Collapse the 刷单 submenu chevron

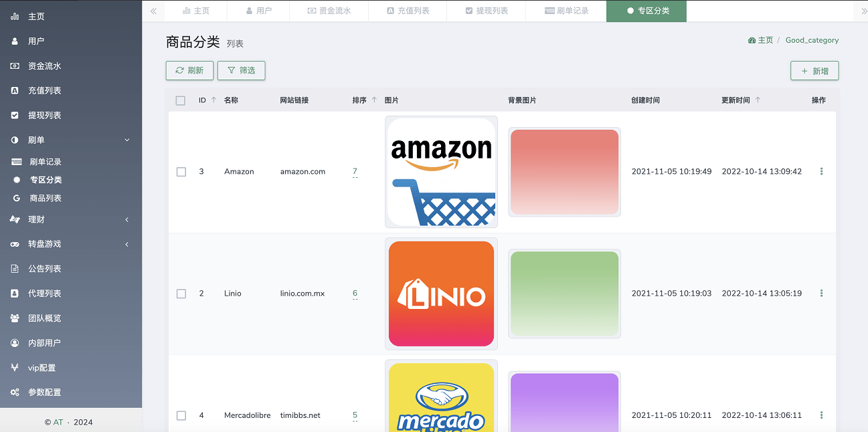pos(127,140)
